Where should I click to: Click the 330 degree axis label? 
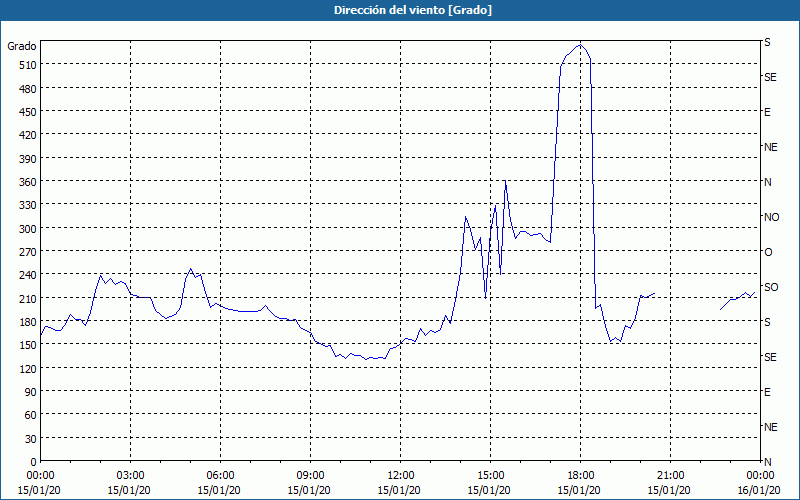[28, 205]
